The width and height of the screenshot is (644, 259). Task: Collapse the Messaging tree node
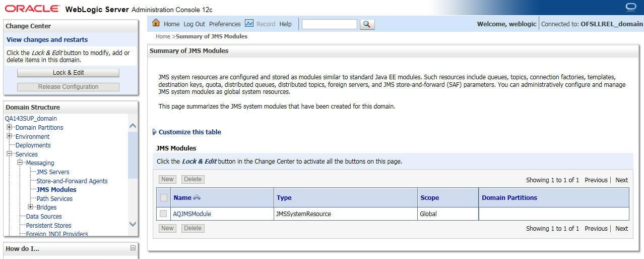tap(20, 163)
